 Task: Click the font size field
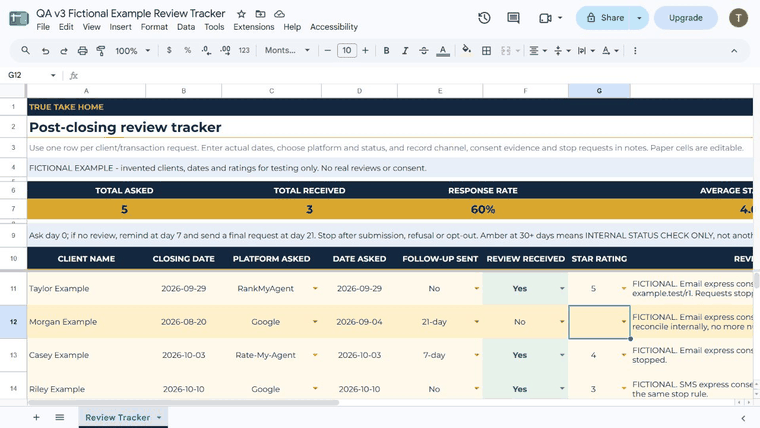[347, 50]
